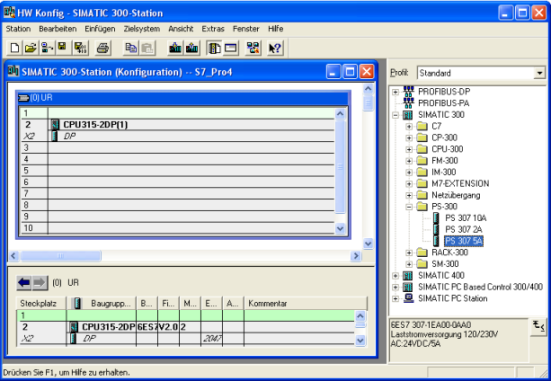Image resolution: width=551 pixels, height=381 pixels.
Task: Expand the CPU-300 folder
Action: [409, 149]
